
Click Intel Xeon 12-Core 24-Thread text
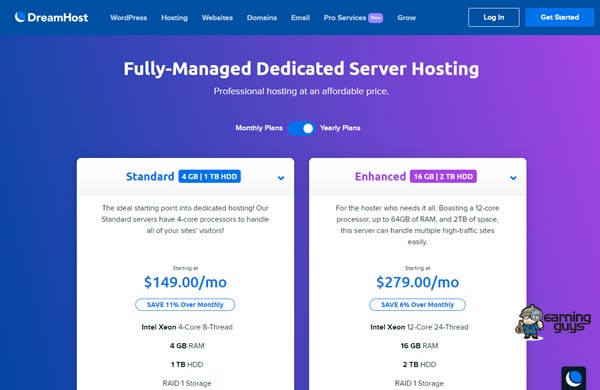(x=419, y=327)
